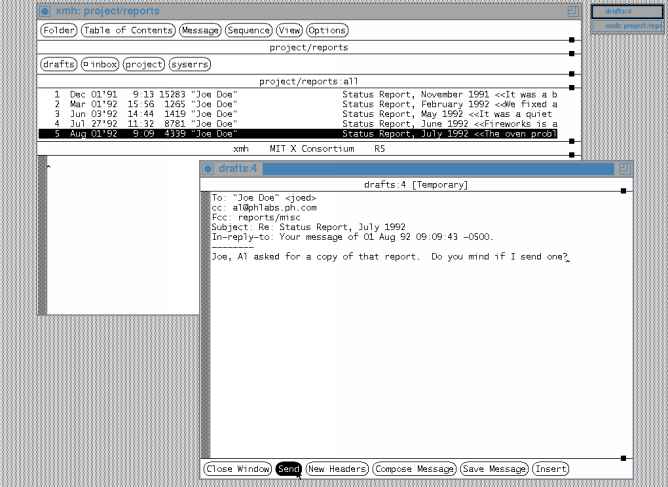Select the drafts folder button
The image size is (668, 487).
[57, 64]
